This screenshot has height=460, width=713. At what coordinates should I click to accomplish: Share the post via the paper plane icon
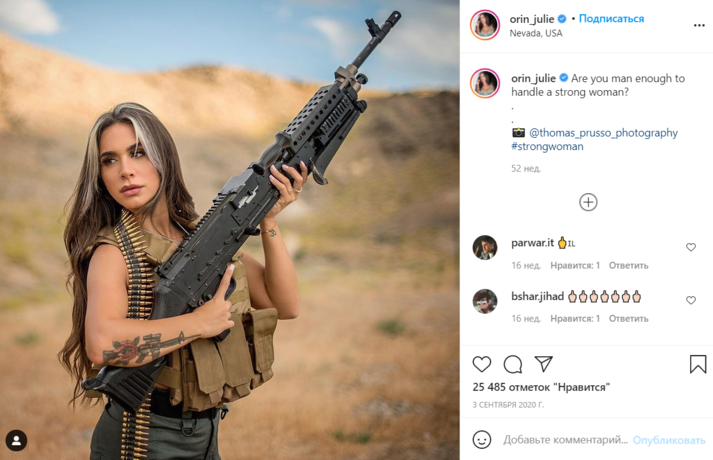click(543, 364)
